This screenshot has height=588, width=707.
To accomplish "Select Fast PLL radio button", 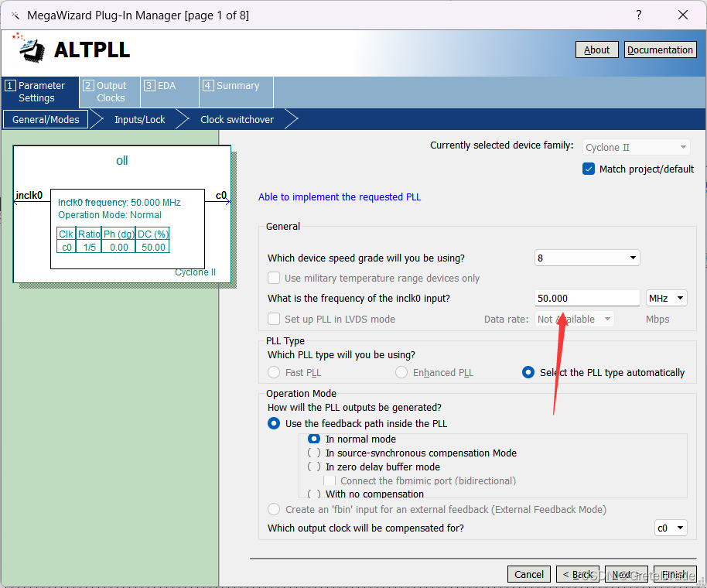I will (x=274, y=372).
